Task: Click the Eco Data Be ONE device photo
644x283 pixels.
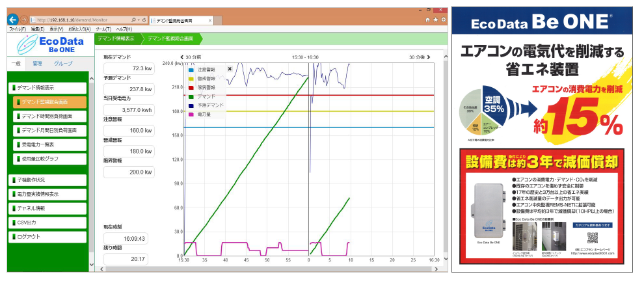Action: pos(489,211)
